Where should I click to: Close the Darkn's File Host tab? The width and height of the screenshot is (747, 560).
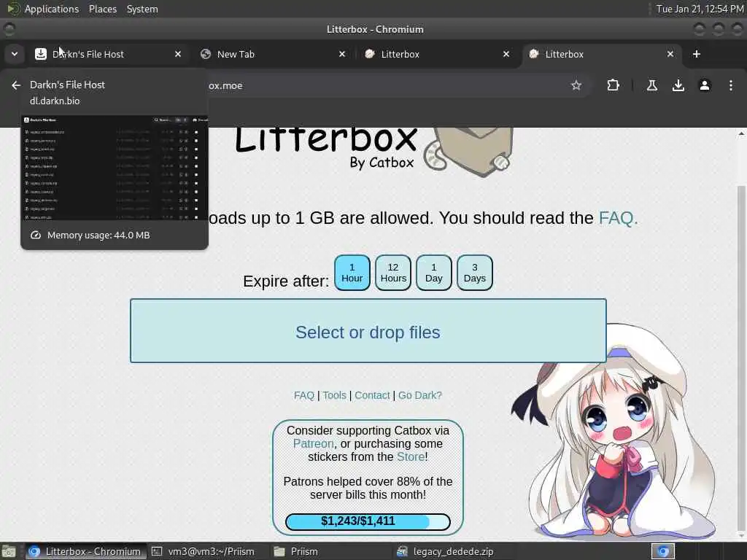(178, 54)
